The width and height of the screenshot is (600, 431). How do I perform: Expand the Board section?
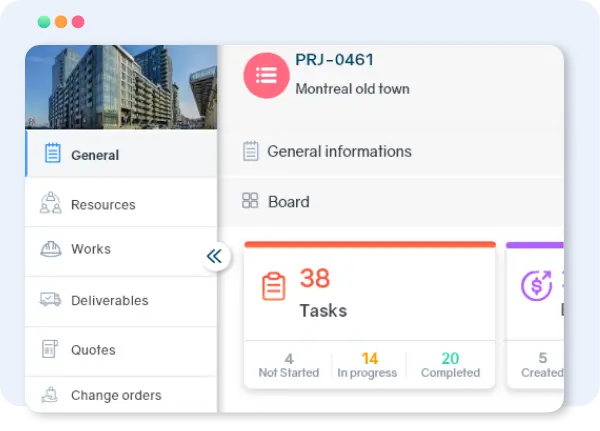point(289,202)
